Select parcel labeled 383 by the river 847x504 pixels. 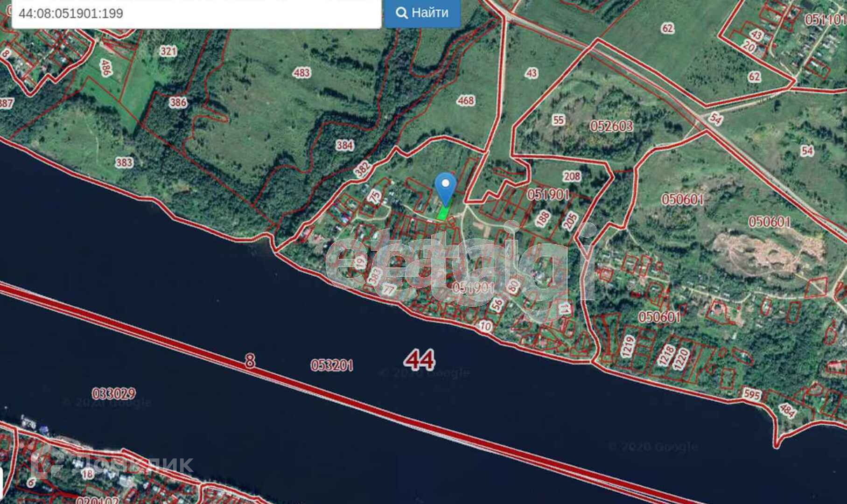click(x=124, y=162)
